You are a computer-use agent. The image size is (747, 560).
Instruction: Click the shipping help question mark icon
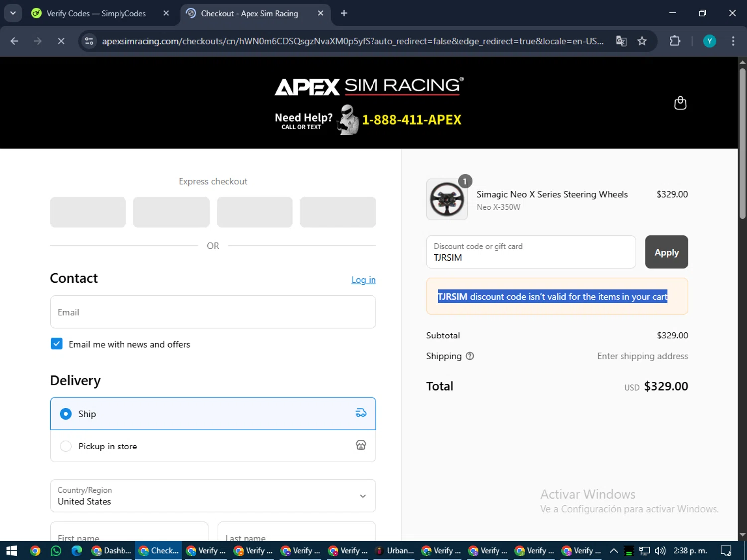click(x=470, y=356)
